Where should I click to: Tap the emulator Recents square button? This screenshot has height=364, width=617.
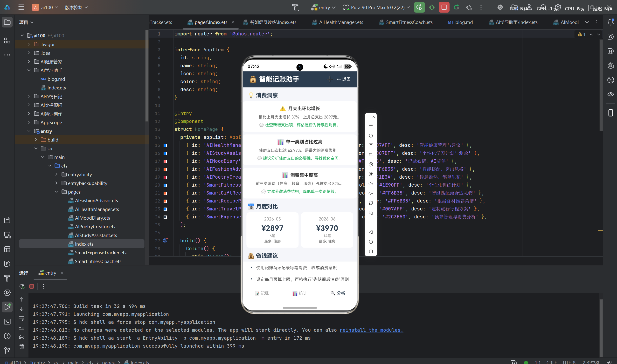click(x=371, y=251)
